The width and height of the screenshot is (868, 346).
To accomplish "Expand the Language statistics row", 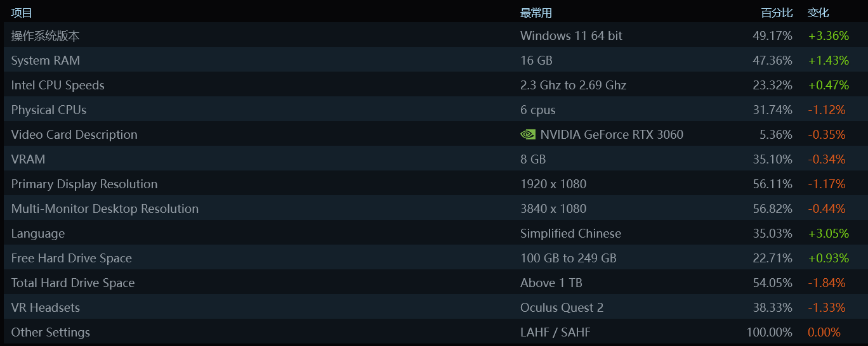I will click(433, 233).
